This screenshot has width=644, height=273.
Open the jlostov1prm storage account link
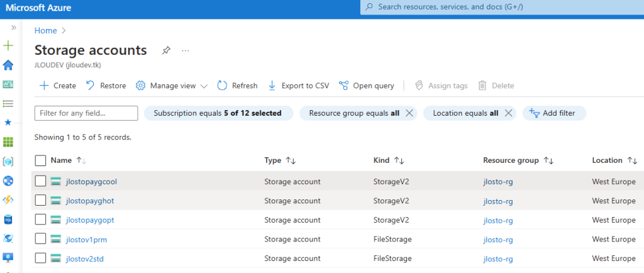pos(86,239)
